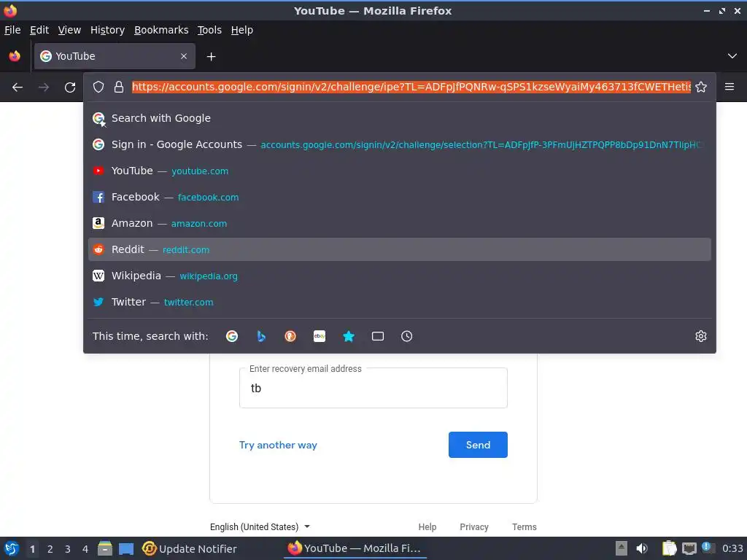Viewport: 747px width, 560px height.
Task: Open the file manager taskbar icon
Action: (x=105, y=548)
